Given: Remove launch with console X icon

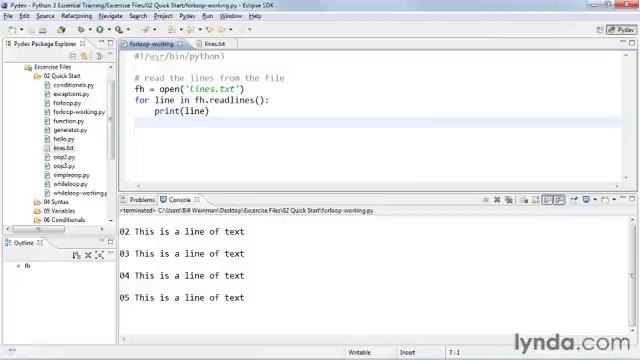Looking at the screenshot, I should click(497, 200).
